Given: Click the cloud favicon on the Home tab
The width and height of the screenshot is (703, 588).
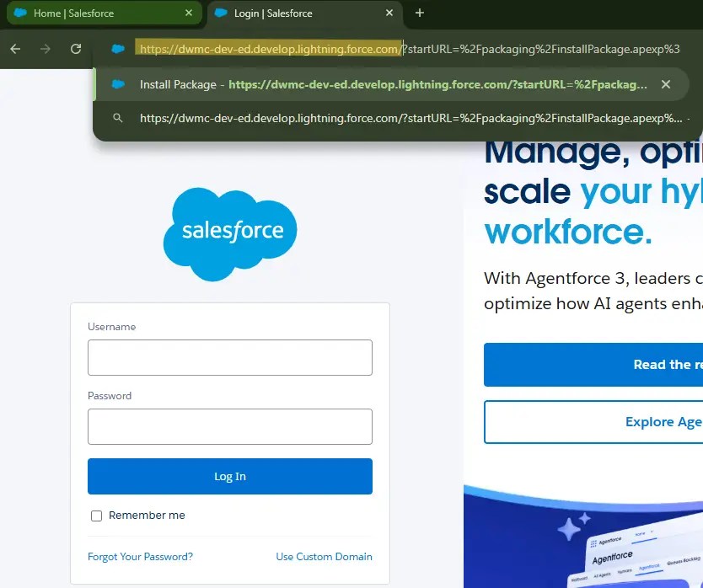Looking at the screenshot, I should tap(20, 13).
